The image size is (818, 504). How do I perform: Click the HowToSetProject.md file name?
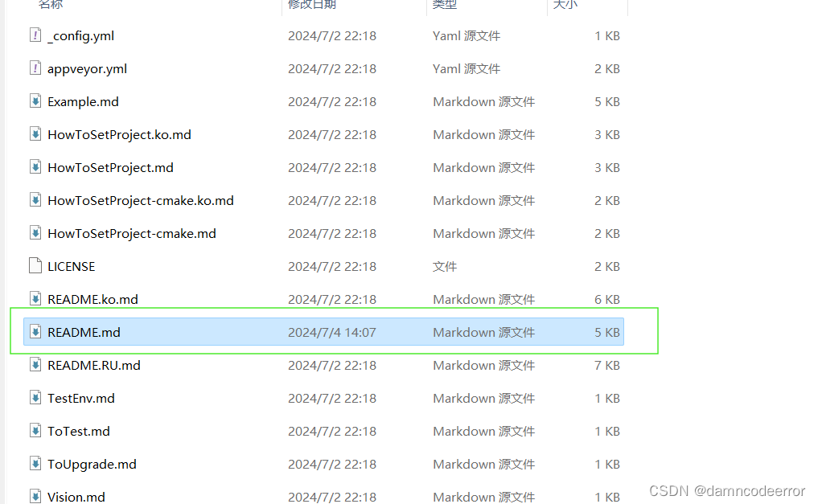pos(110,167)
